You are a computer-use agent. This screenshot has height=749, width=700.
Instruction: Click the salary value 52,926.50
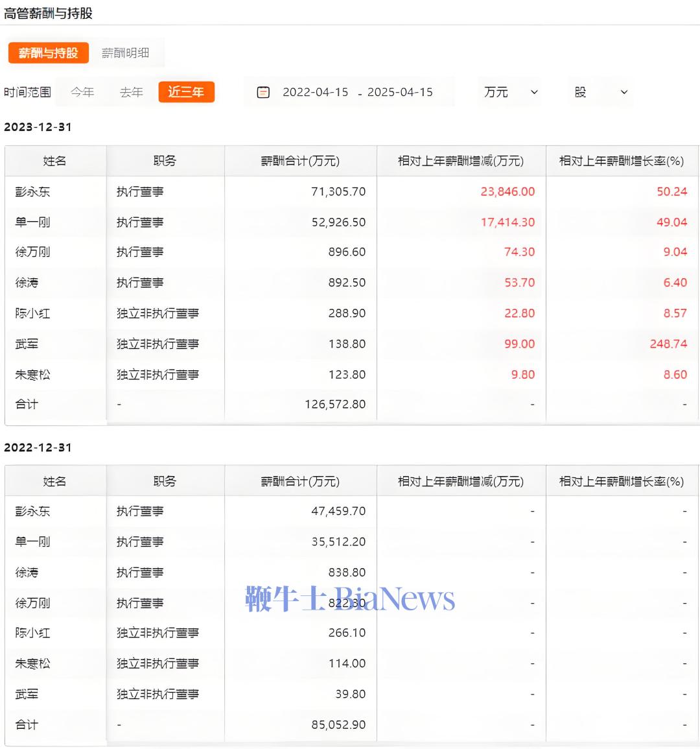[x=338, y=222]
